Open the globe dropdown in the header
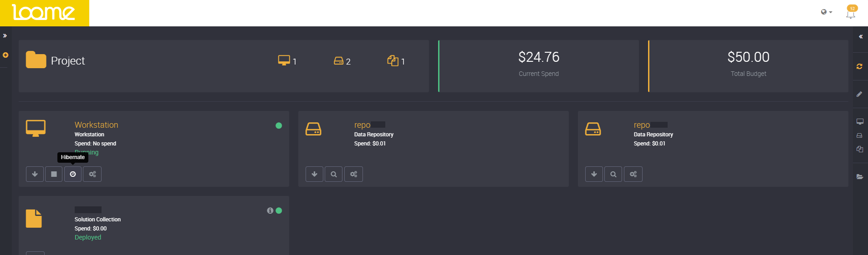Image resolution: width=868 pixels, height=255 pixels. pyautogui.click(x=826, y=12)
